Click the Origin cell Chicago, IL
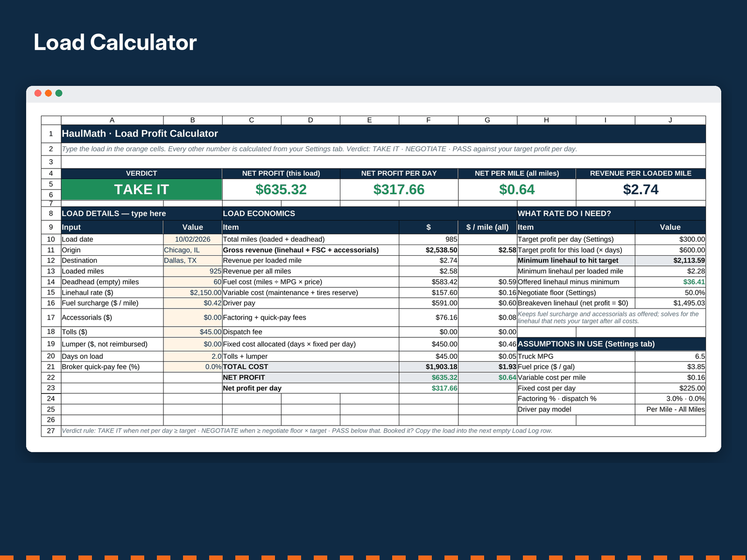 click(193, 250)
